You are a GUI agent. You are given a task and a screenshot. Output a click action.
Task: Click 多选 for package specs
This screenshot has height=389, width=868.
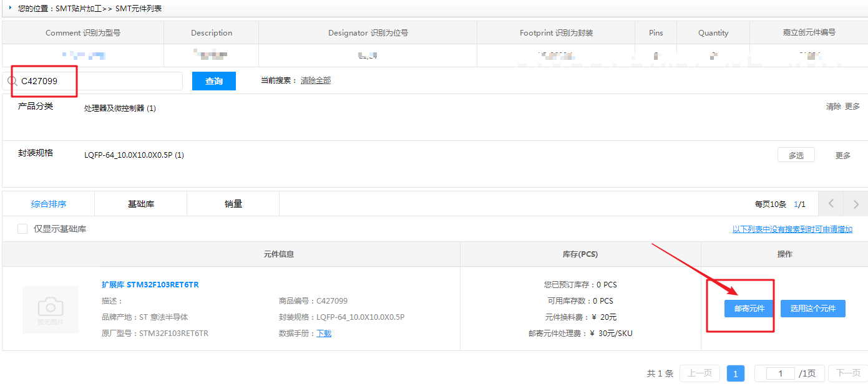796,155
